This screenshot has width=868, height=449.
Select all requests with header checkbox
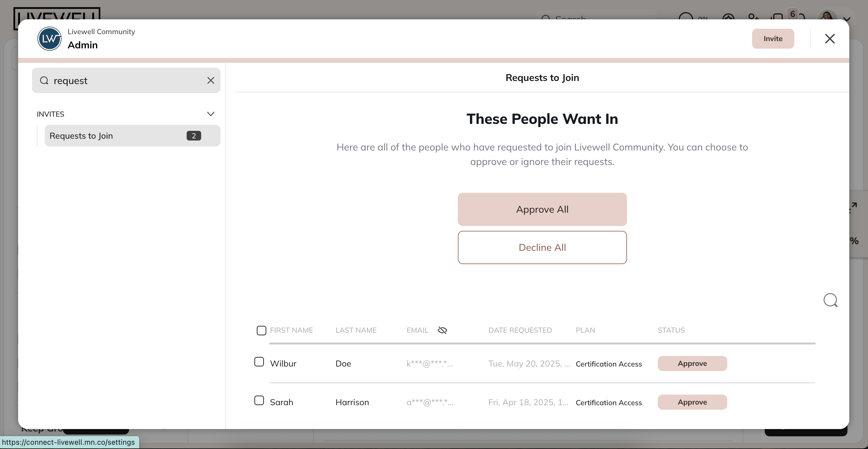coord(261,330)
